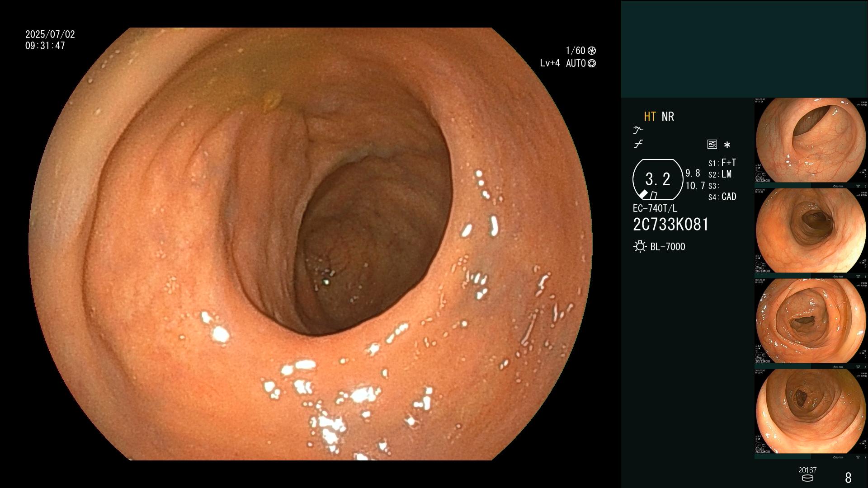The height and width of the screenshot is (488, 868).
Task: Click the time 09:31:47
Action: 45,46
